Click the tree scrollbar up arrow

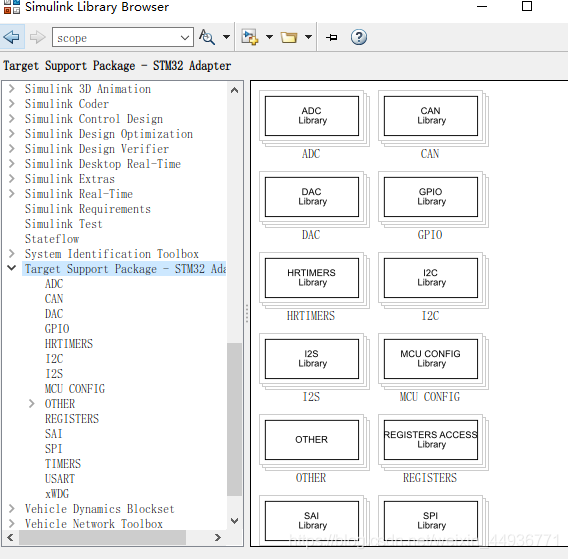234,90
